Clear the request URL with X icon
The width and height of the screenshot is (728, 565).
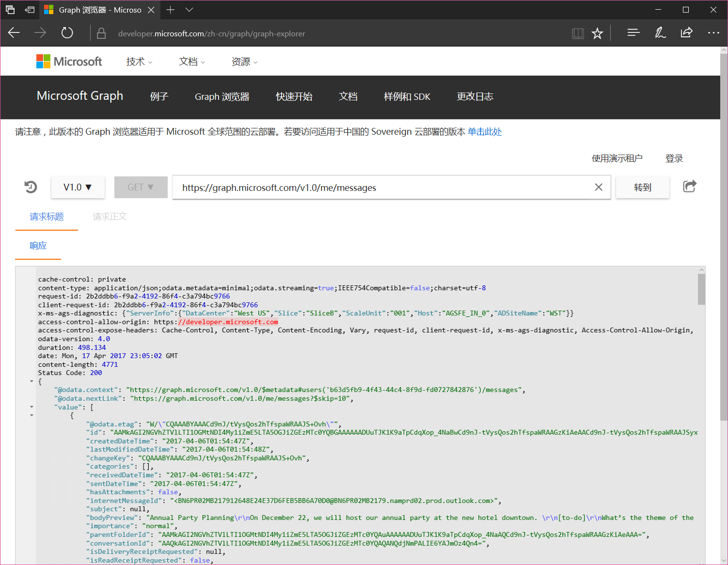(599, 188)
